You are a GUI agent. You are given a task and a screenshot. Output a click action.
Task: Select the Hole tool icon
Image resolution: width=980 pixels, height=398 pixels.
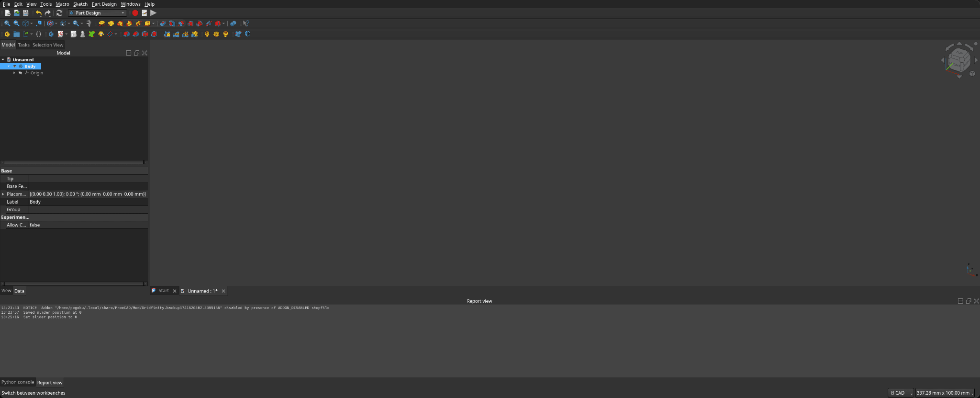171,23
